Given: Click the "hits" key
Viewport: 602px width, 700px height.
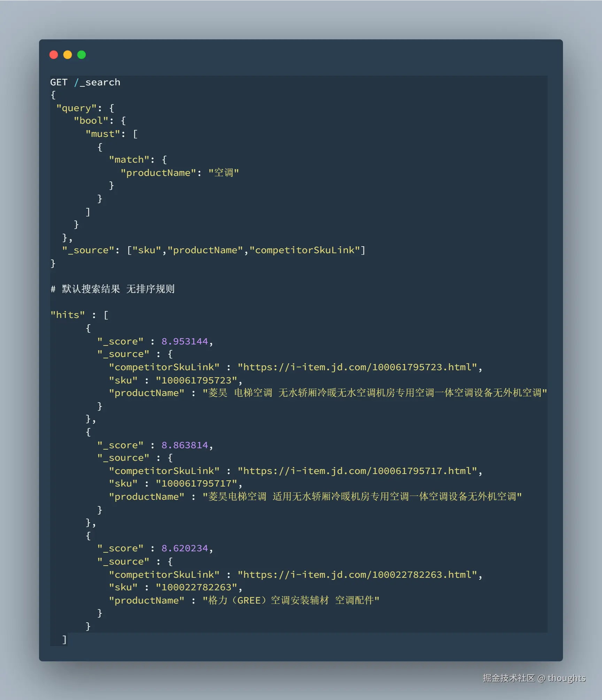Looking at the screenshot, I should tap(68, 315).
